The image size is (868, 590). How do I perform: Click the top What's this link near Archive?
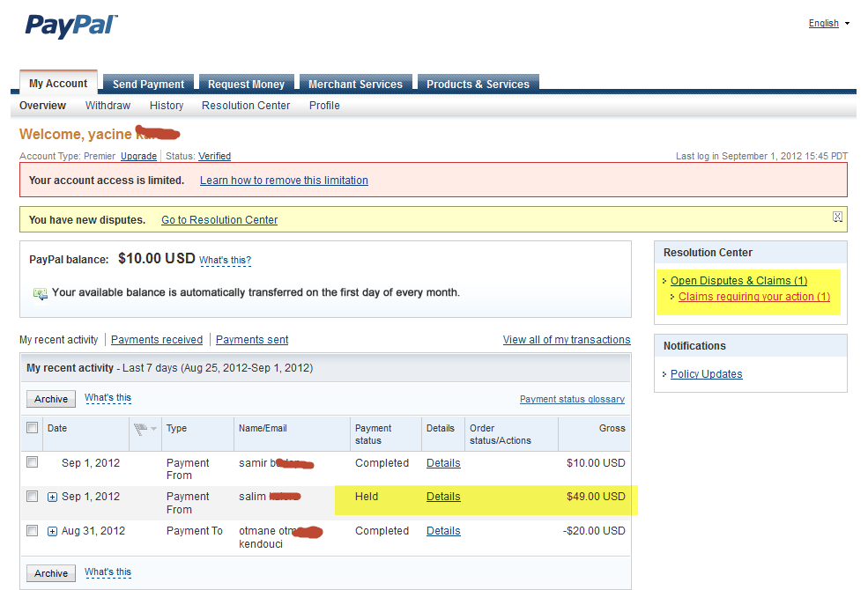click(108, 397)
